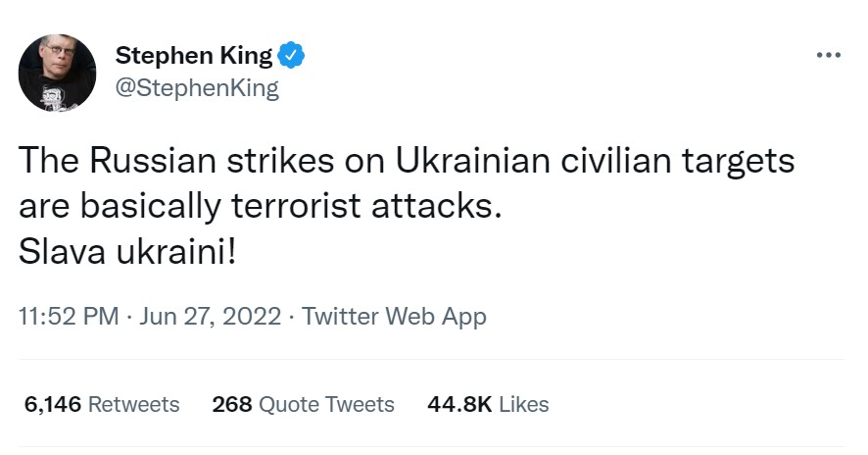Screen dimensions: 868x455
Task: Click the 11:52 PM timestamp
Action: (x=68, y=317)
